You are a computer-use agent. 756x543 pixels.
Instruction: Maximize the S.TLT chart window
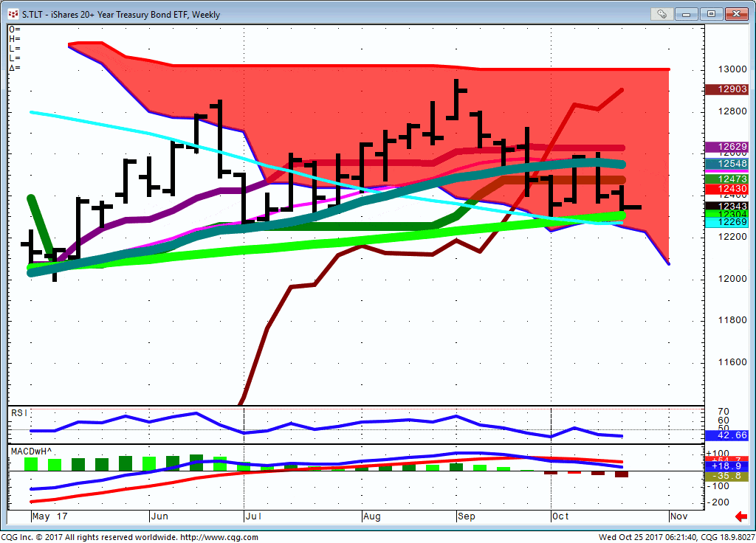pos(711,14)
